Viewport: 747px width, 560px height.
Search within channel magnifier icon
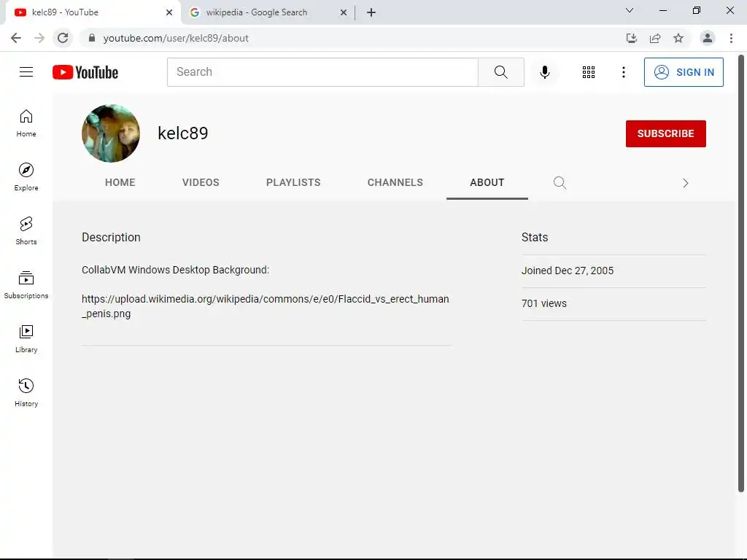pos(560,183)
